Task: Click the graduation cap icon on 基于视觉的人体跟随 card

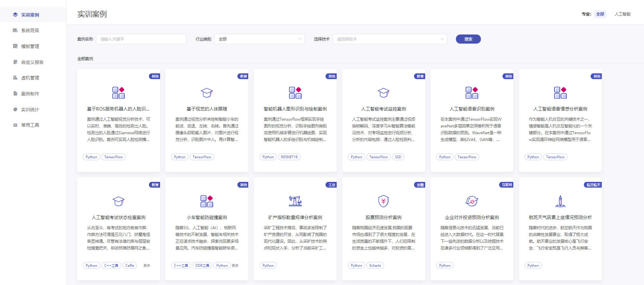Action: click(x=207, y=92)
